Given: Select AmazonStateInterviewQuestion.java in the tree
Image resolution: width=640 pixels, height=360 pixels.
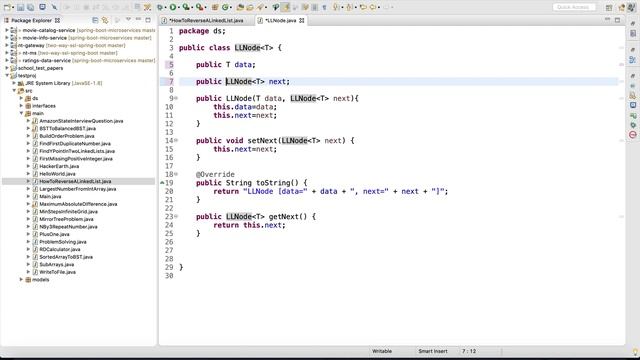Looking at the screenshot, I should 81,121.
